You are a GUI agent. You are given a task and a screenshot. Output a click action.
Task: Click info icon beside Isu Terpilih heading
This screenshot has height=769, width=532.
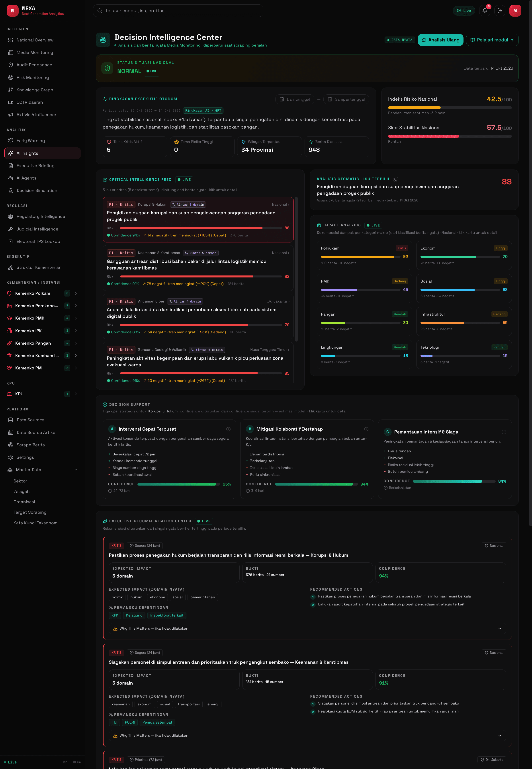tap(396, 179)
